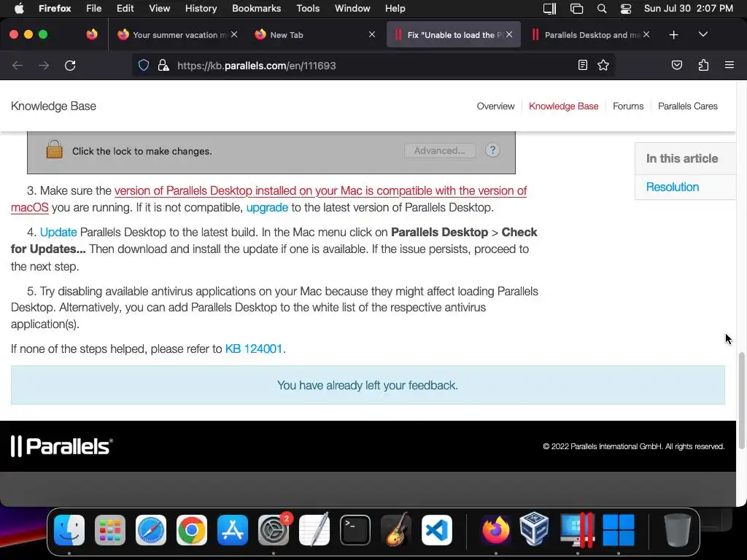
Task: Open Visual Studio Code from the Dock
Action: tap(437, 530)
